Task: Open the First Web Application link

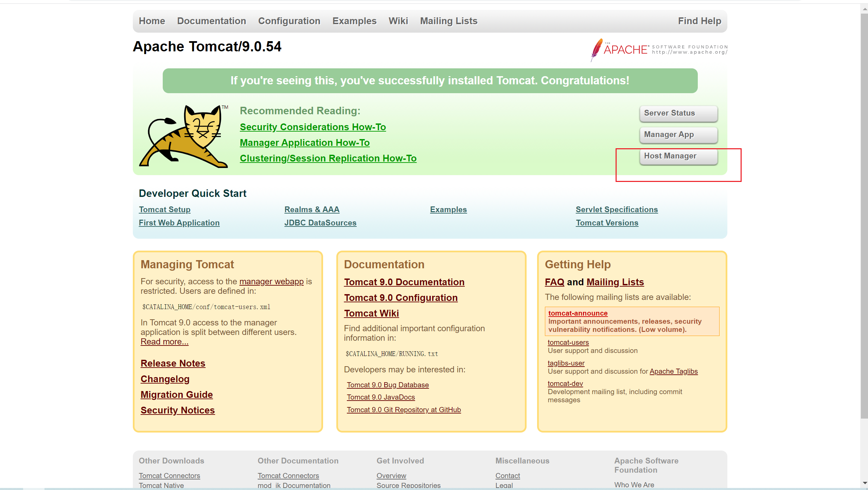Action: pos(179,223)
